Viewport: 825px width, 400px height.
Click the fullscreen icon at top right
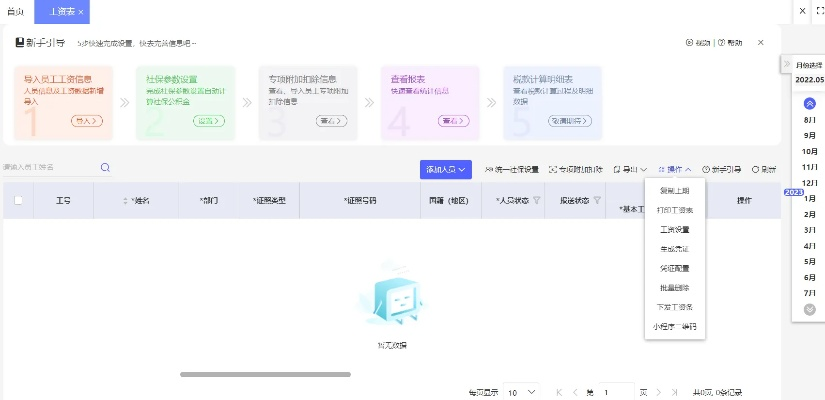820,11
